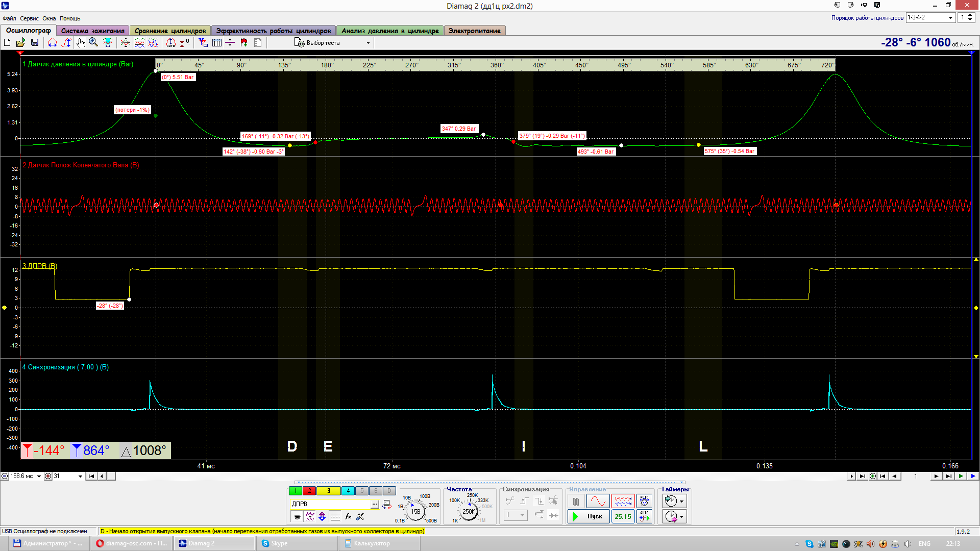980x551 pixels.
Task: Click the AUTO start waveform button
Action: pos(644,516)
